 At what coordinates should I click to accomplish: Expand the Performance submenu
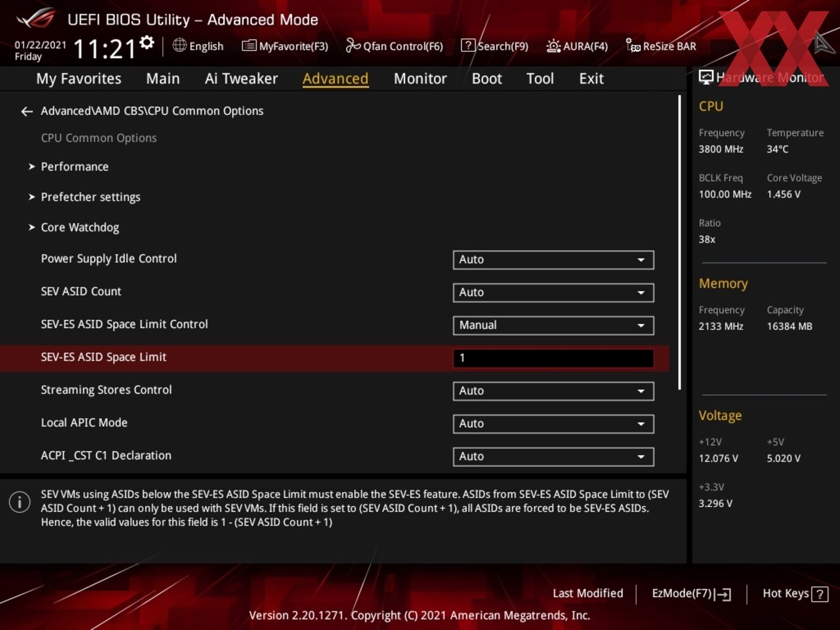(x=75, y=167)
